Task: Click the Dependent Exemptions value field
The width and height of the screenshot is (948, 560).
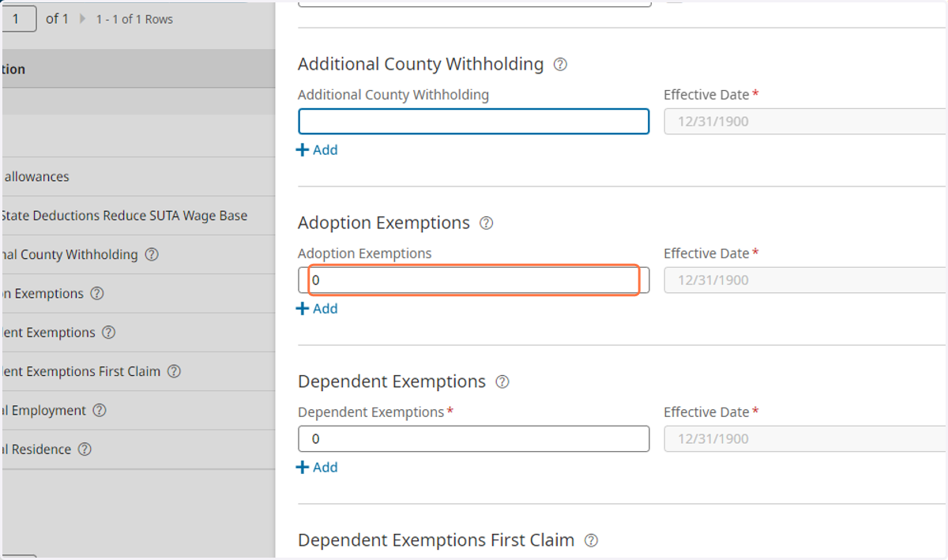Action: 474,439
